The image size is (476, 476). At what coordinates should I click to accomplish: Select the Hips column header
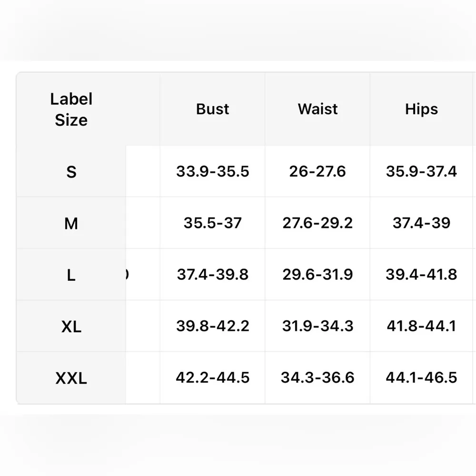click(421, 109)
